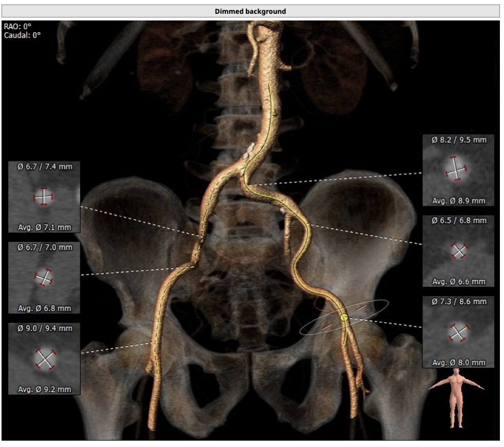The width and height of the screenshot is (504, 447).
Task: Select the "Ø 6.5 / 6.8 mm" diameter label
Action: (459, 220)
